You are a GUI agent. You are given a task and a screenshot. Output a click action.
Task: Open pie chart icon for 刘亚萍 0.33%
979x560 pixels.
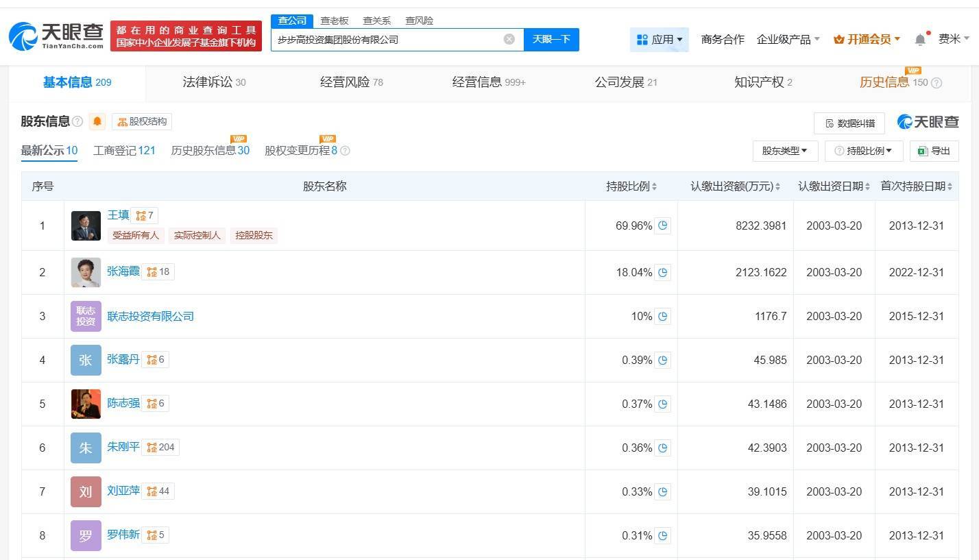click(x=662, y=491)
